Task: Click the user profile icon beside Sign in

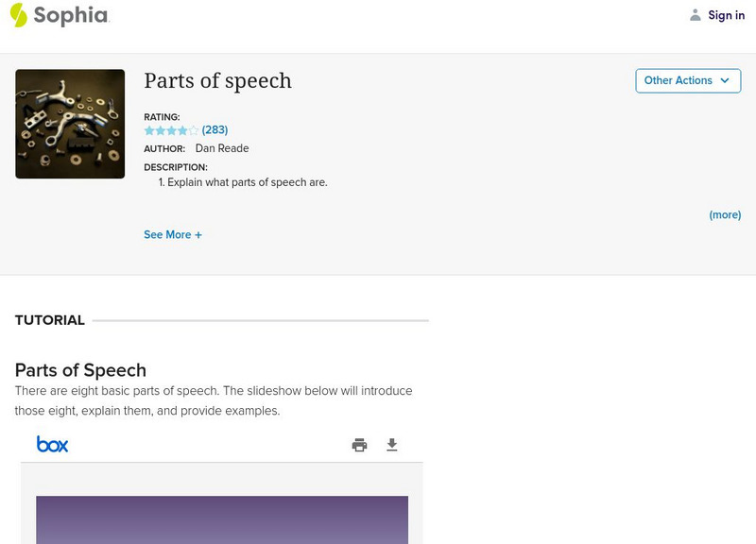Action: [696, 15]
